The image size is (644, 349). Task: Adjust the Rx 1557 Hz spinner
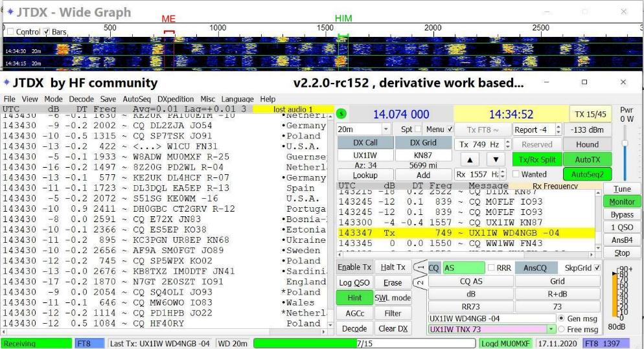503,175
